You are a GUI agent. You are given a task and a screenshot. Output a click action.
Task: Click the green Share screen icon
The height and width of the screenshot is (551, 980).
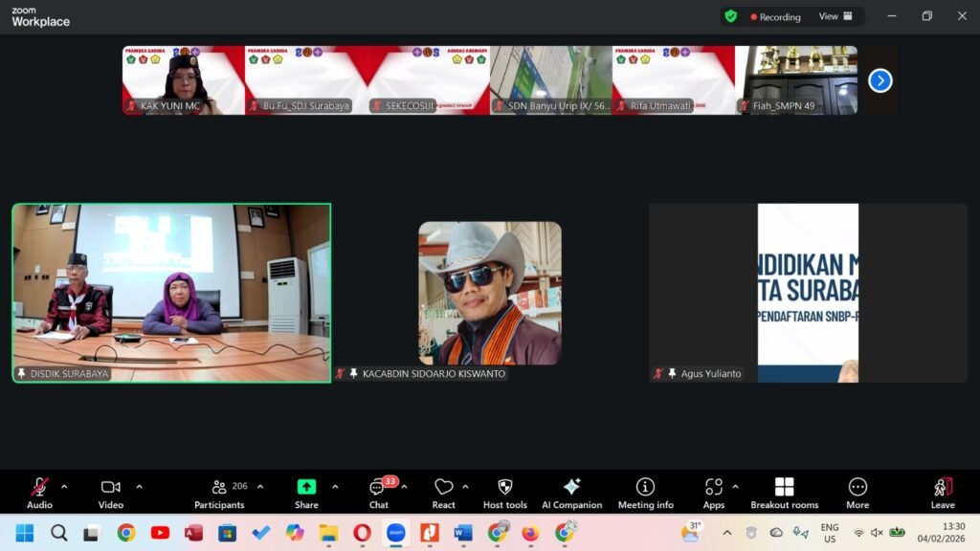(x=306, y=487)
